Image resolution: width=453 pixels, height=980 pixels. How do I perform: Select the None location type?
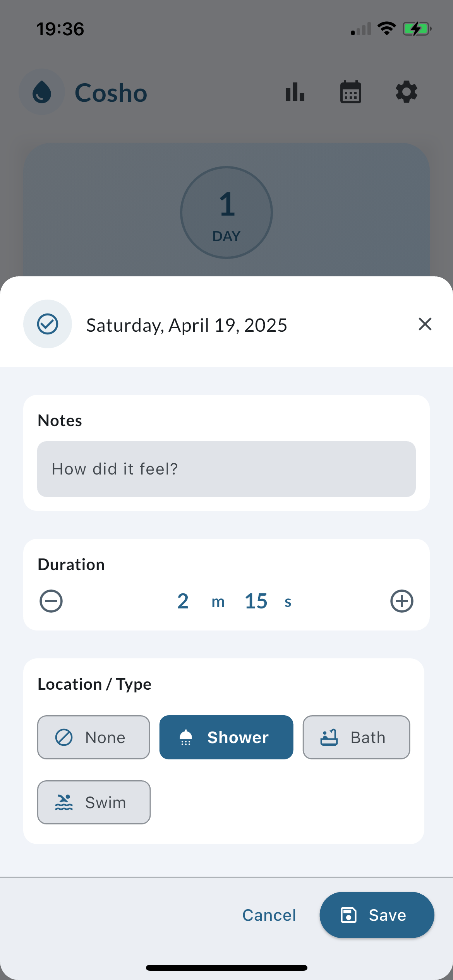(93, 737)
